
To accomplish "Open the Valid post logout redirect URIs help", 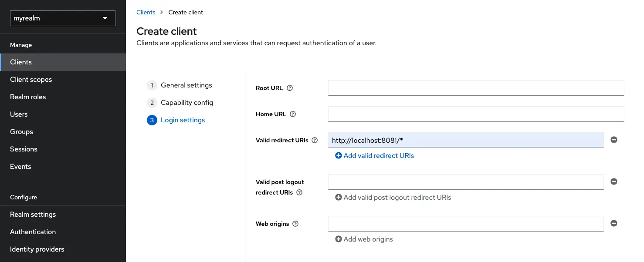I will pyautogui.click(x=299, y=192).
